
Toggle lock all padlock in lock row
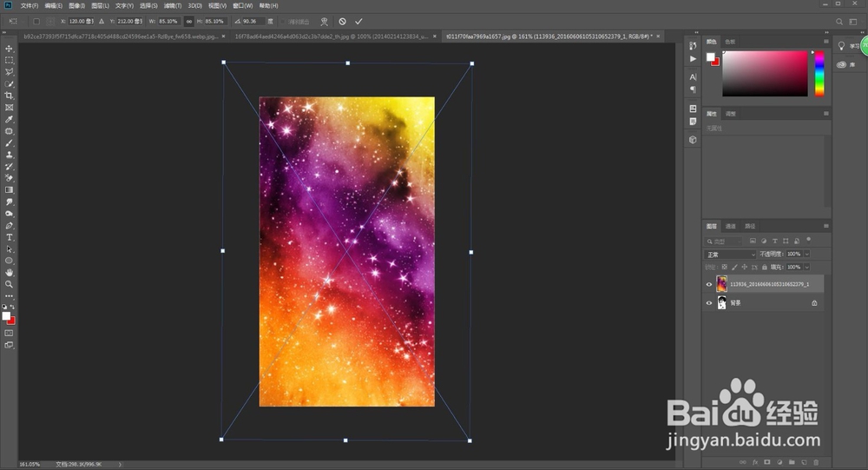(x=765, y=268)
